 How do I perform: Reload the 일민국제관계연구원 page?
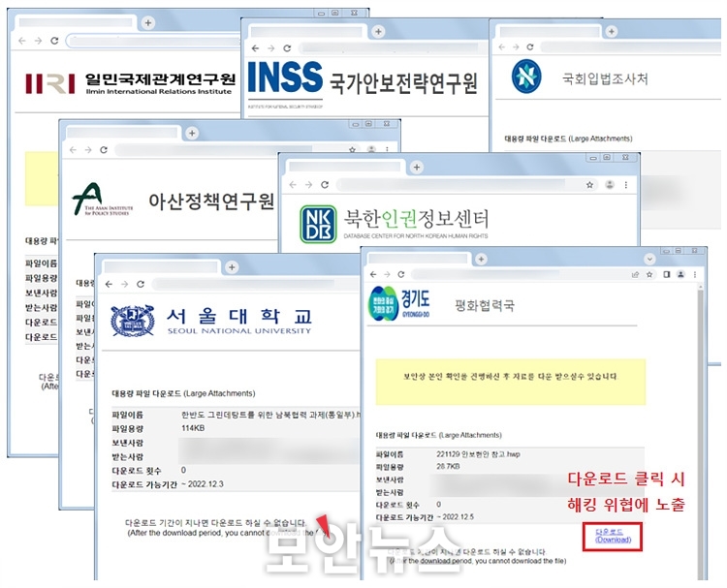pyautogui.click(x=54, y=41)
